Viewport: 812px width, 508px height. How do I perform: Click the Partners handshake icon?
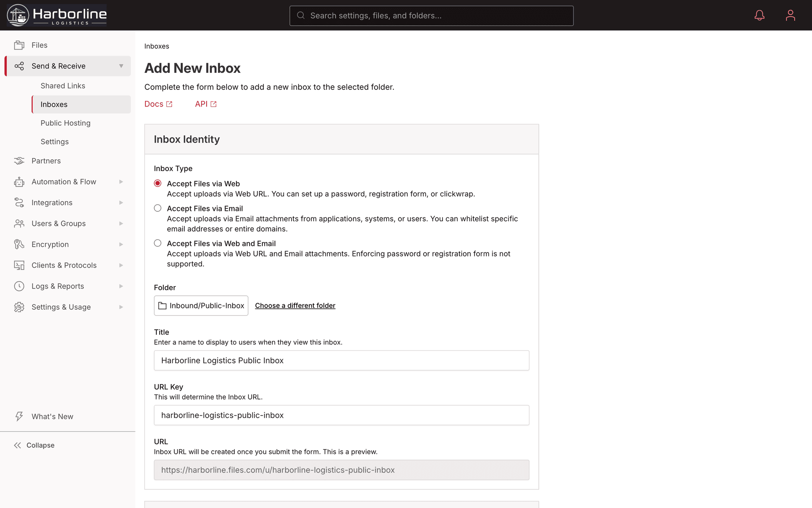(19, 161)
